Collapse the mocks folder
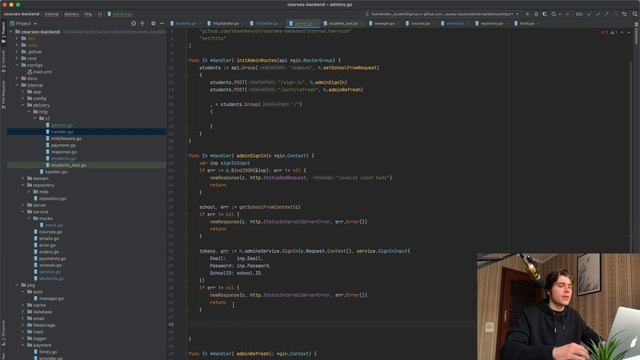This screenshot has width=640, height=360. 29,218
